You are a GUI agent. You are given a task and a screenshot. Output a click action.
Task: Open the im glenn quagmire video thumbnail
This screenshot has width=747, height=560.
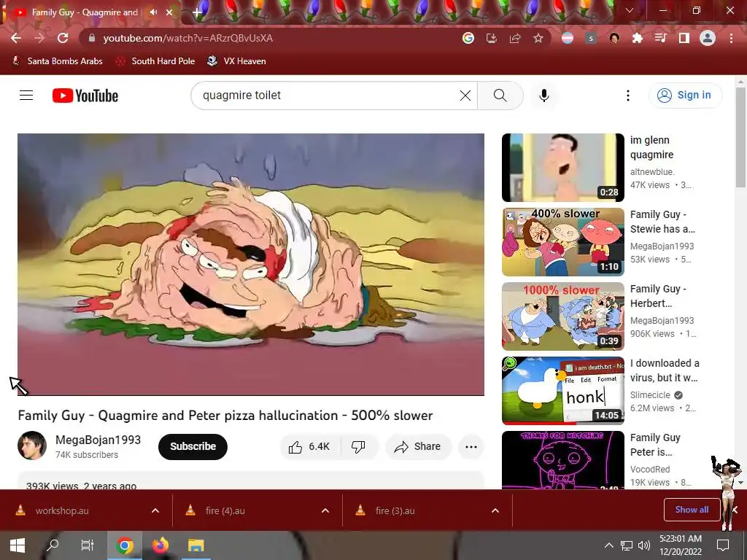coord(563,168)
